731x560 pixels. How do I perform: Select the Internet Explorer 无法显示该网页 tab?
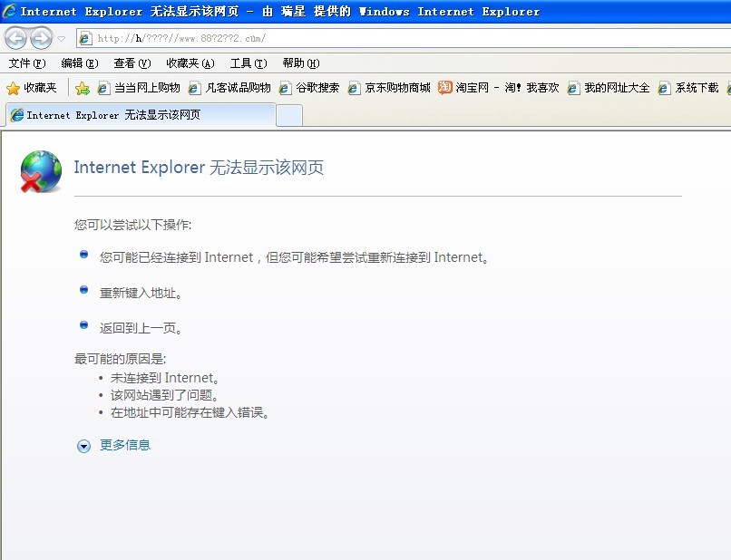pyautogui.click(x=141, y=115)
